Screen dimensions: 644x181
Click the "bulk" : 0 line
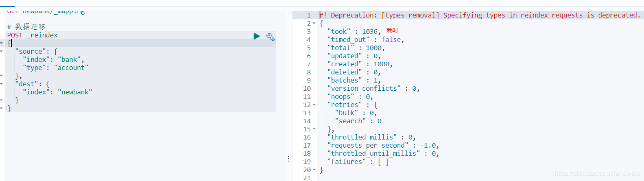[x=356, y=113]
